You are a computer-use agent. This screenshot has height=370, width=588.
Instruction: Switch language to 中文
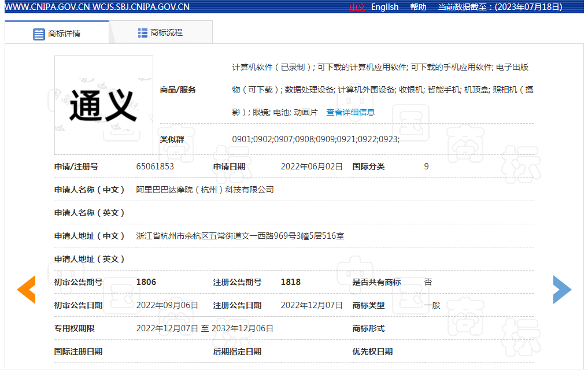click(x=357, y=7)
